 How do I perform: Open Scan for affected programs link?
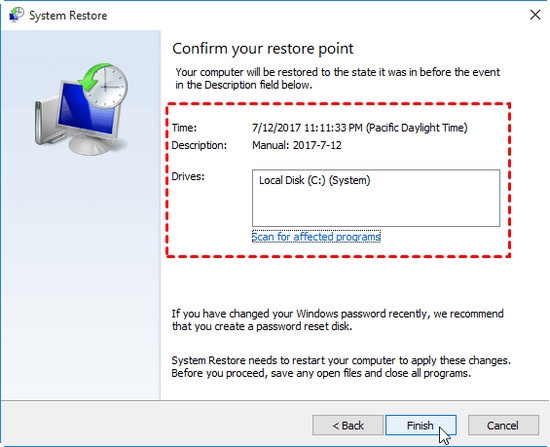(x=316, y=237)
